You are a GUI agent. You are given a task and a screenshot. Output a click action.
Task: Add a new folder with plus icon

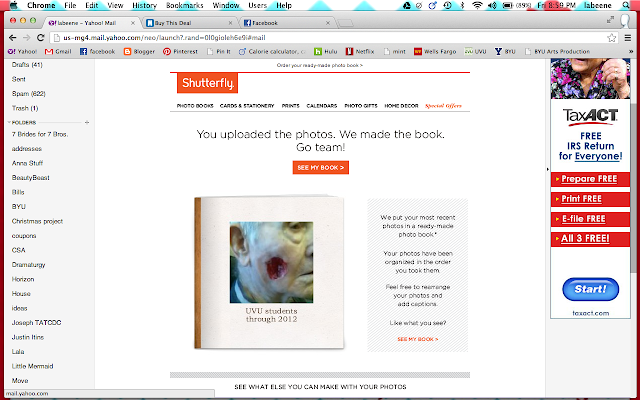click(x=87, y=122)
